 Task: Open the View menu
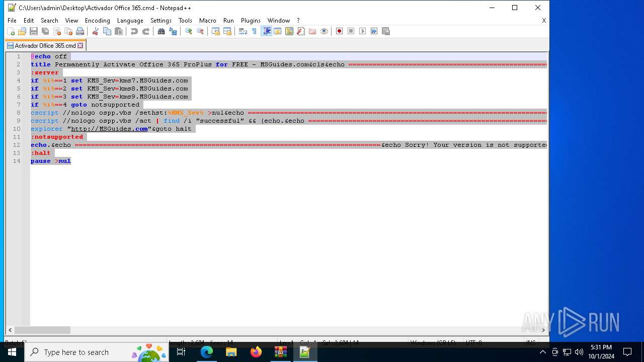[x=72, y=21]
